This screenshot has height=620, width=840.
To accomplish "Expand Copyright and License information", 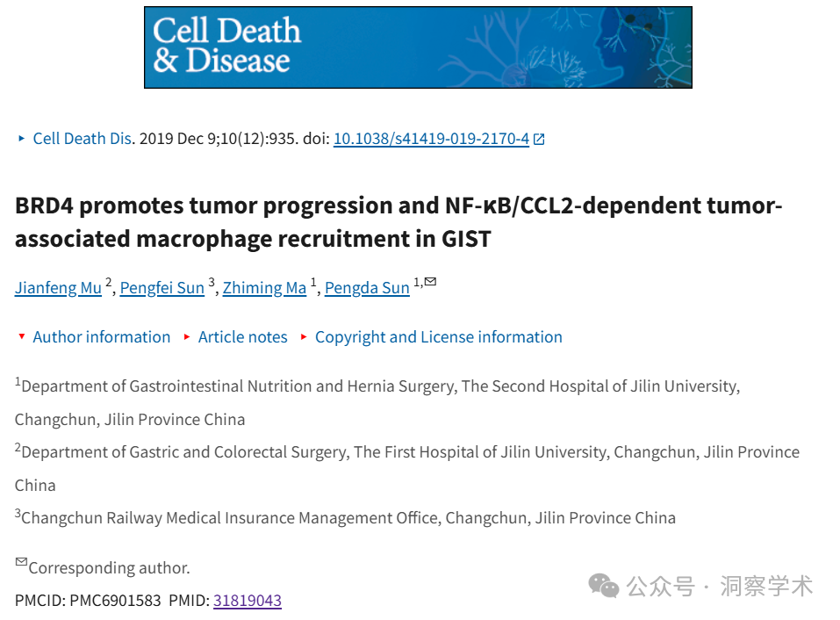I will [x=438, y=337].
